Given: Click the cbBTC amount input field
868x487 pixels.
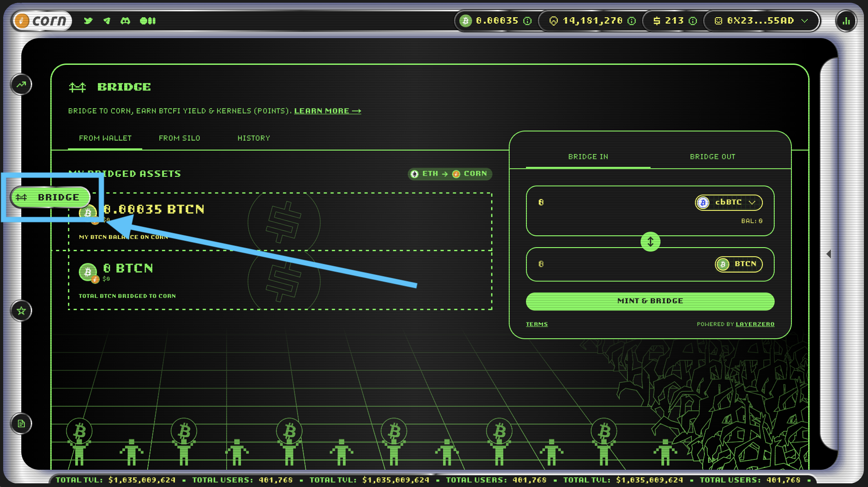Looking at the screenshot, I should coord(612,203).
